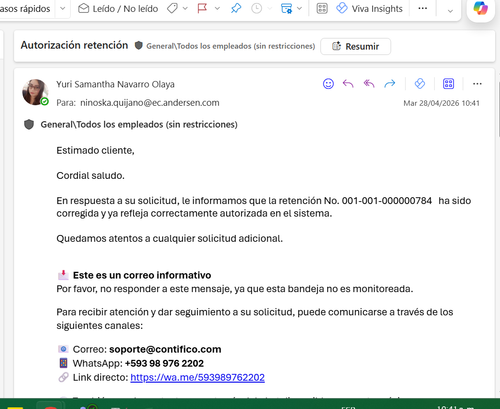
Task: Click recipient ninoska.quijano@ec.andersen.com
Action: 150,103
